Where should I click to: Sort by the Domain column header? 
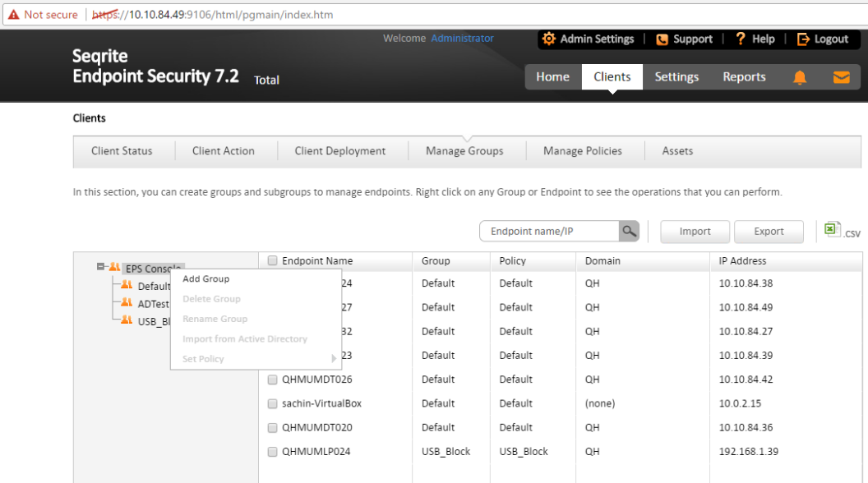pos(603,260)
